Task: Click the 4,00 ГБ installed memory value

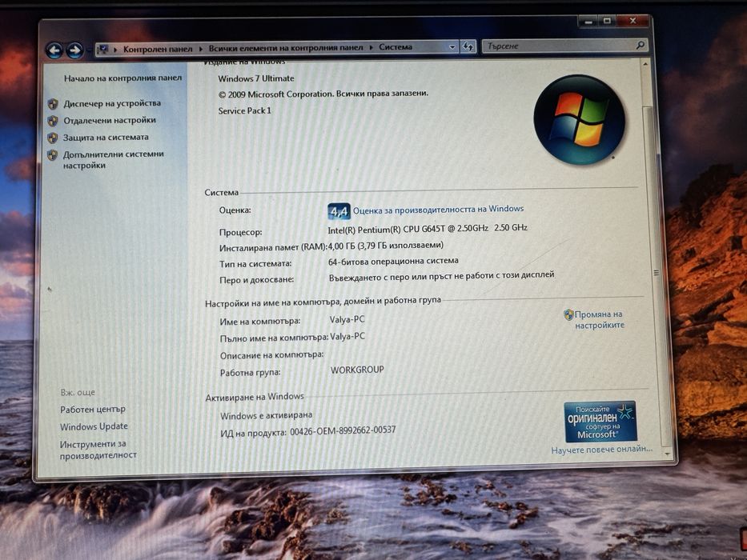Action: [x=385, y=246]
